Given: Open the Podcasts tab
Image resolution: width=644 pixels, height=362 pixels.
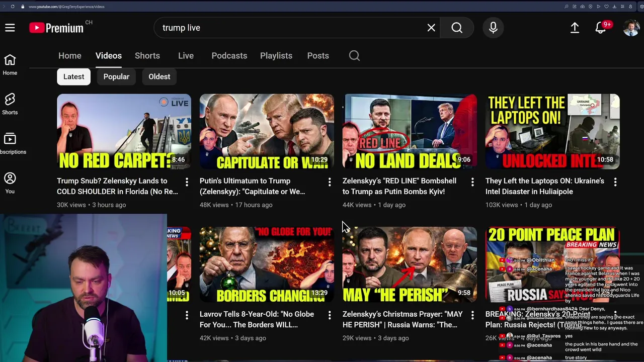Looking at the screenshot, I should pos(229,56).
